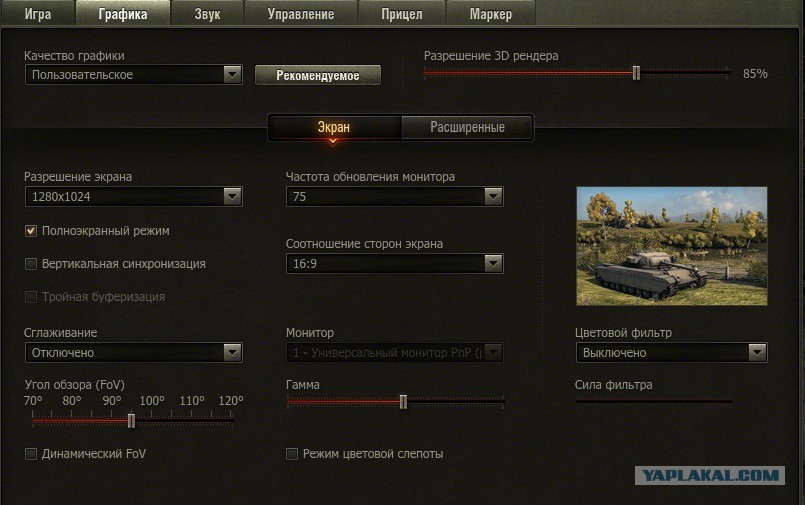805x505 pixels.
Task: Disable the Полноэкранный режим checkbox
Action: [31, 231]
